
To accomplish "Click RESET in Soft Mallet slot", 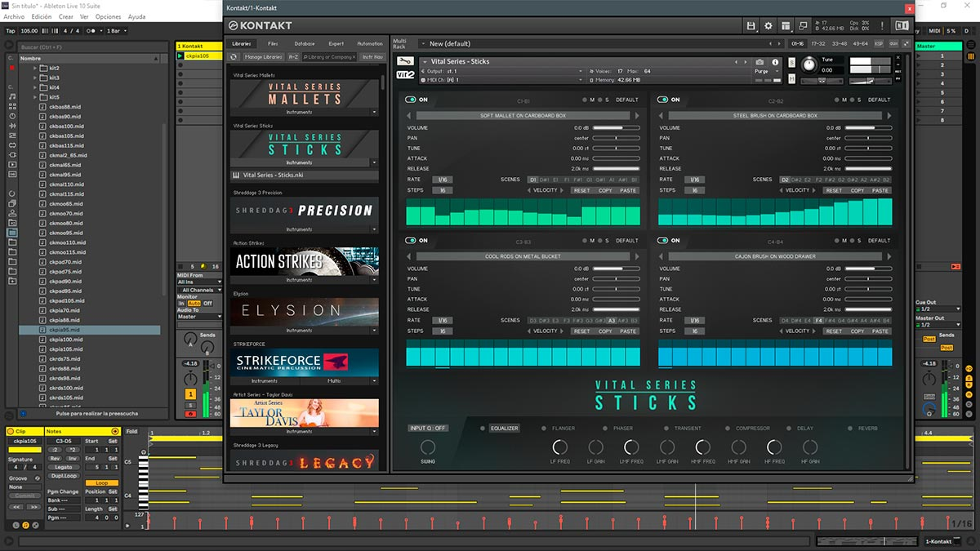I will [581, 190].
